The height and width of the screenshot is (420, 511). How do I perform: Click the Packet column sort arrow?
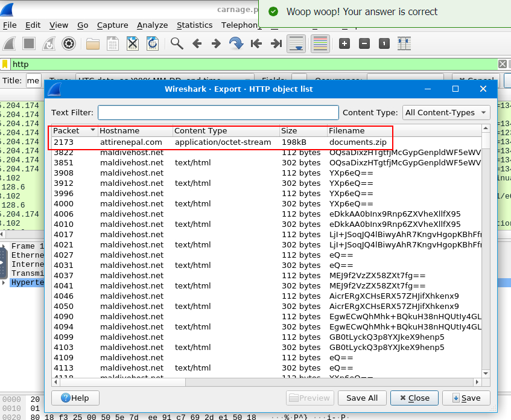coord(92,130)
